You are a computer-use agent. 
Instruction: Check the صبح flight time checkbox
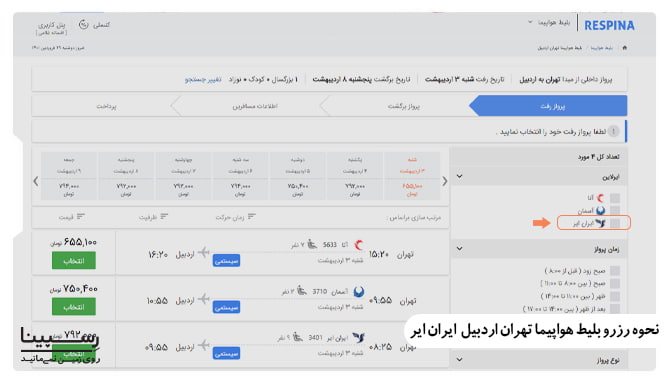click(x=615, y=283)
